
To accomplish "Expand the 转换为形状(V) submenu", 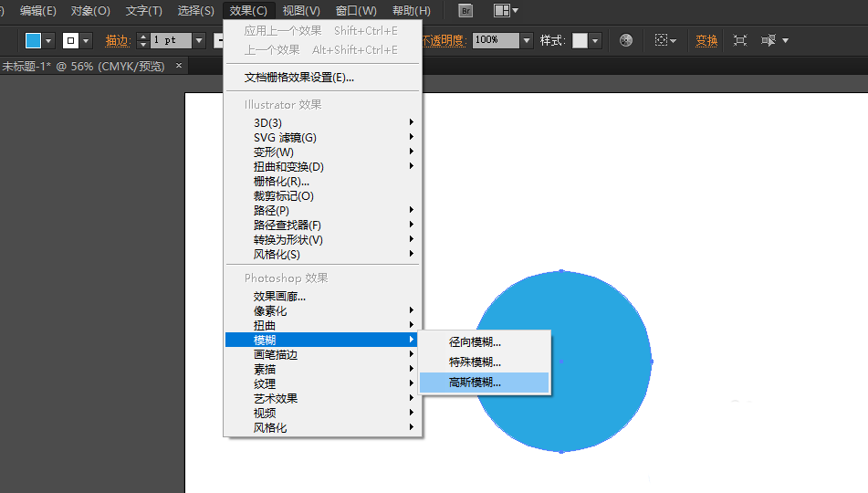I will 322,239.
